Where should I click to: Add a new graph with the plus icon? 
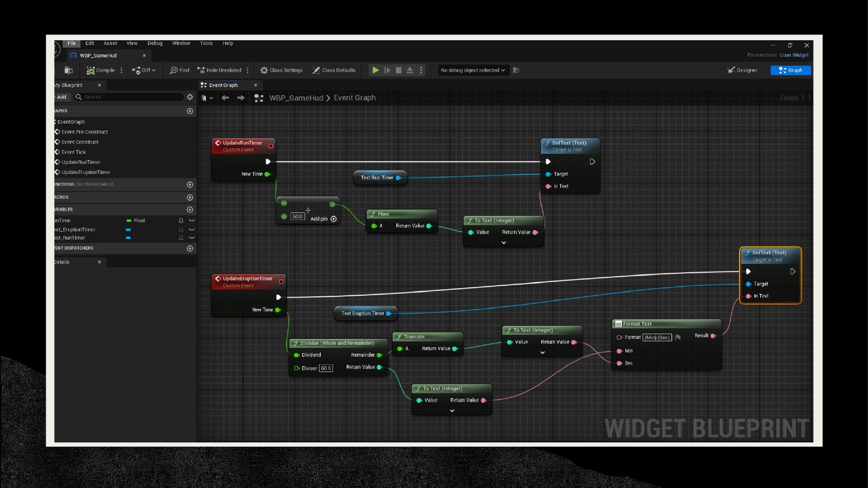coord(190,111)
